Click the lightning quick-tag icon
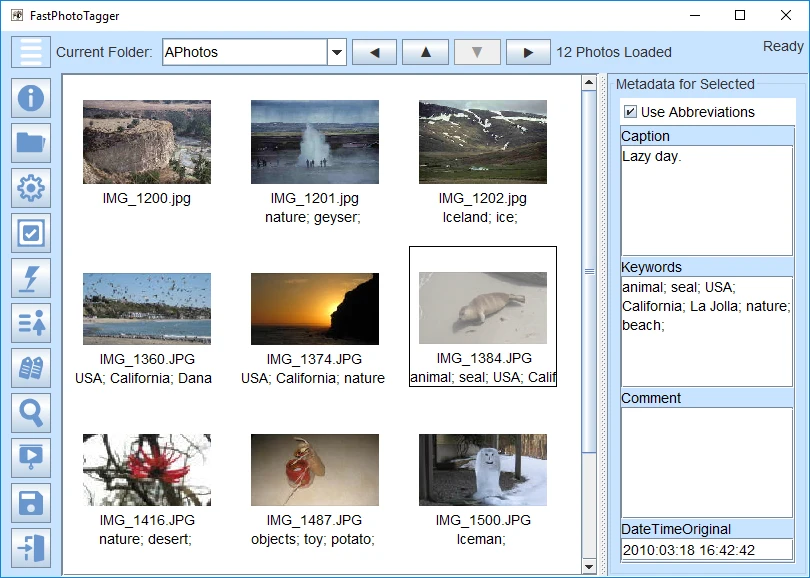The height and width of the screenshot is (578, 810). pyautogui.click(x=32, y=278)
